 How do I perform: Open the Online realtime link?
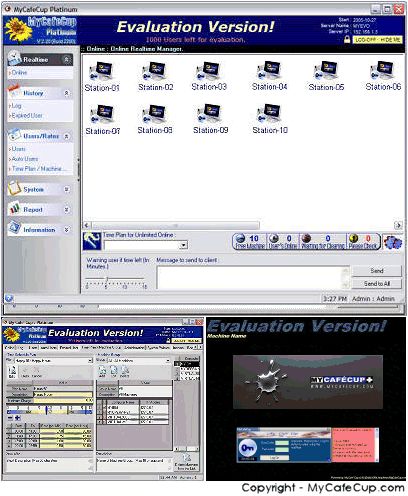click(19, 72)
